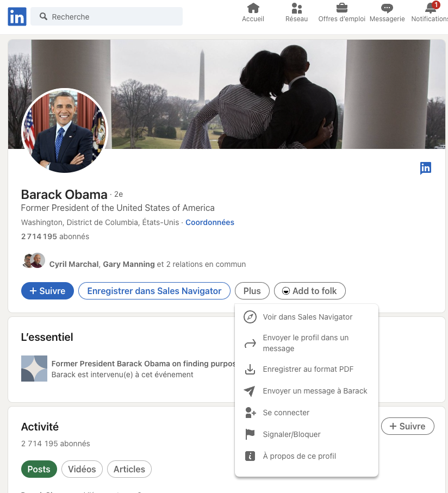Click the paper plane message icon

tap(250, 391)
